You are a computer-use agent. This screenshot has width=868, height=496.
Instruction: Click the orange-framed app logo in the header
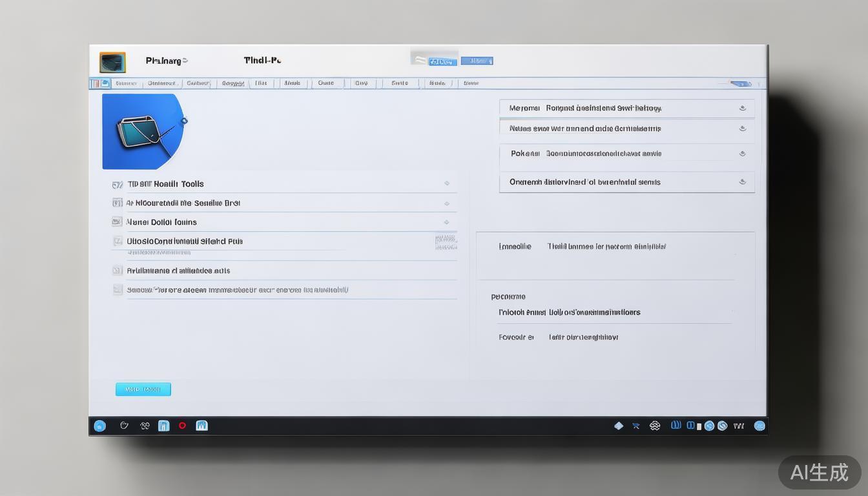click(112, 63)
